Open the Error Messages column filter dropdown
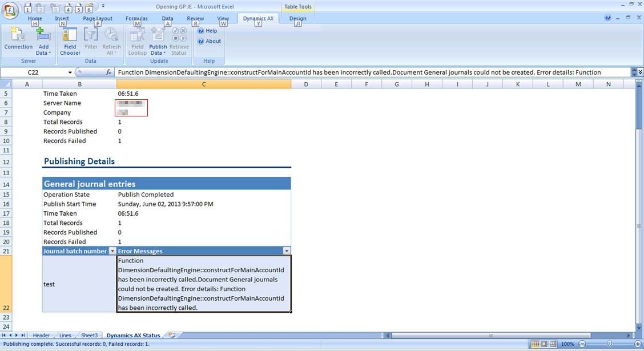644x351 pixels. tap(286, 251)
